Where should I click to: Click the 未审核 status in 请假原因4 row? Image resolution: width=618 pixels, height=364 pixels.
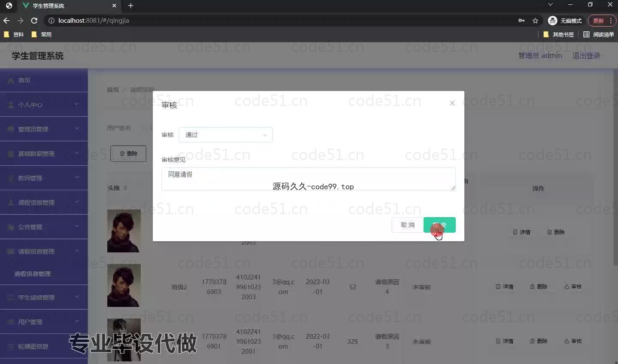click(x=421, y=287)
